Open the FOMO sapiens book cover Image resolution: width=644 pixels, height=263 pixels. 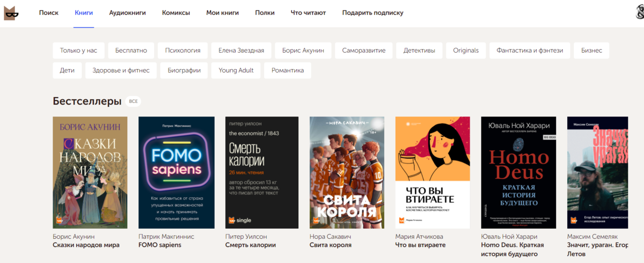click(x=176, y=173)
